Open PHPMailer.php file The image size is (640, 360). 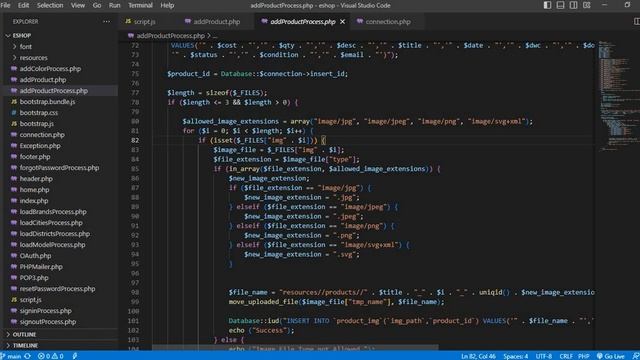click(41, 267)
